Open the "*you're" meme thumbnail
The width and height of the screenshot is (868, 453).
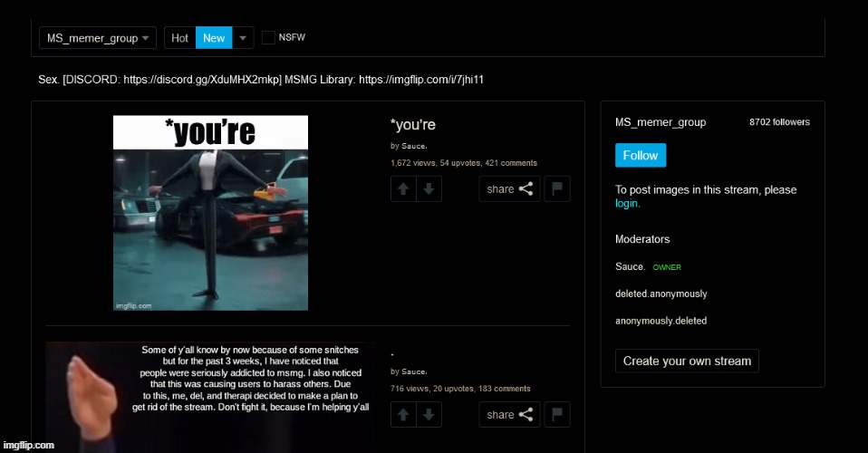[210, 213]
